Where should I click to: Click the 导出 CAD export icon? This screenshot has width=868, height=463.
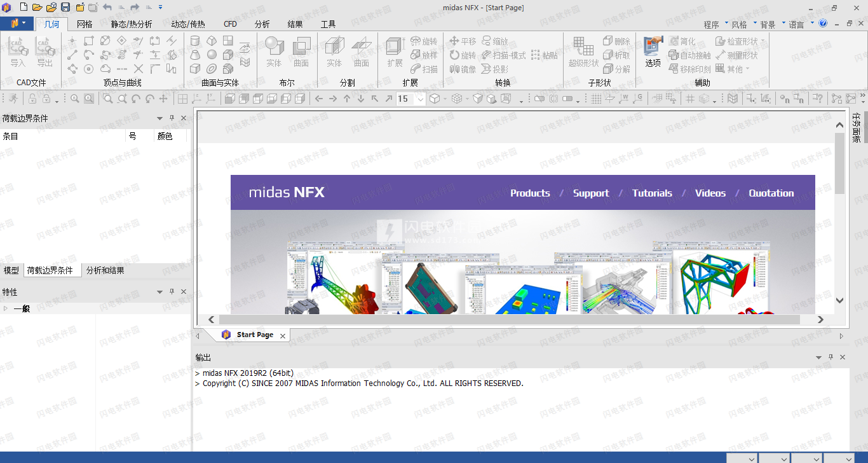[45, 52]
